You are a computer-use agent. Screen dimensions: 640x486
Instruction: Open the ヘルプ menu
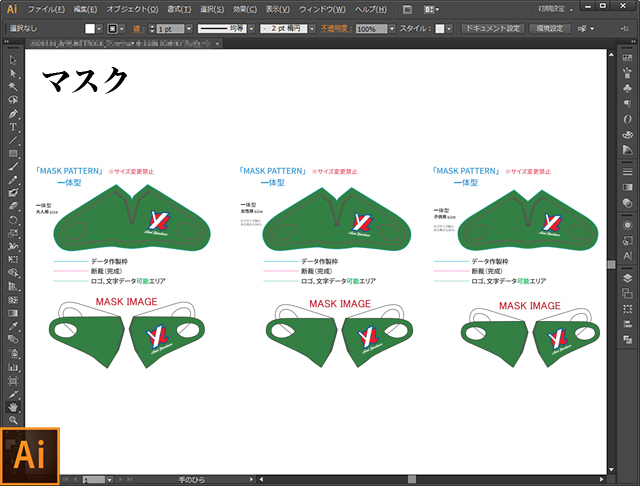tap(370, 9)
